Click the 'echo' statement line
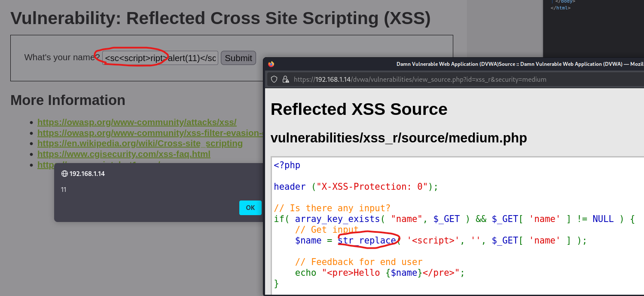 [380, 273]
